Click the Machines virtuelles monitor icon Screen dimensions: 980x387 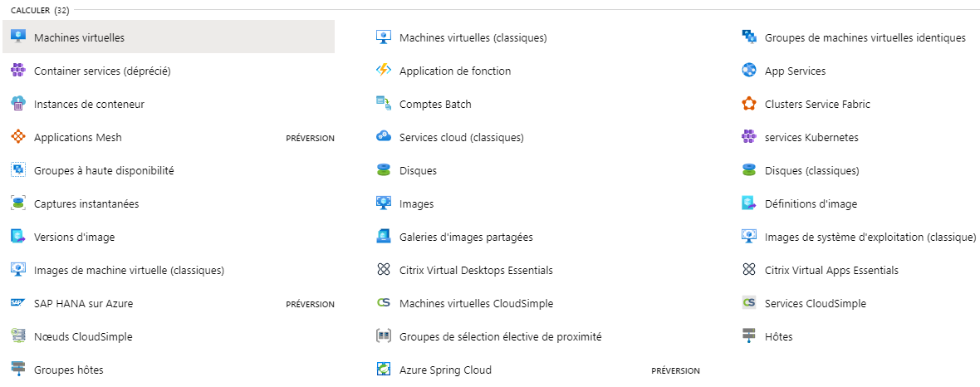tap(18, 37)
